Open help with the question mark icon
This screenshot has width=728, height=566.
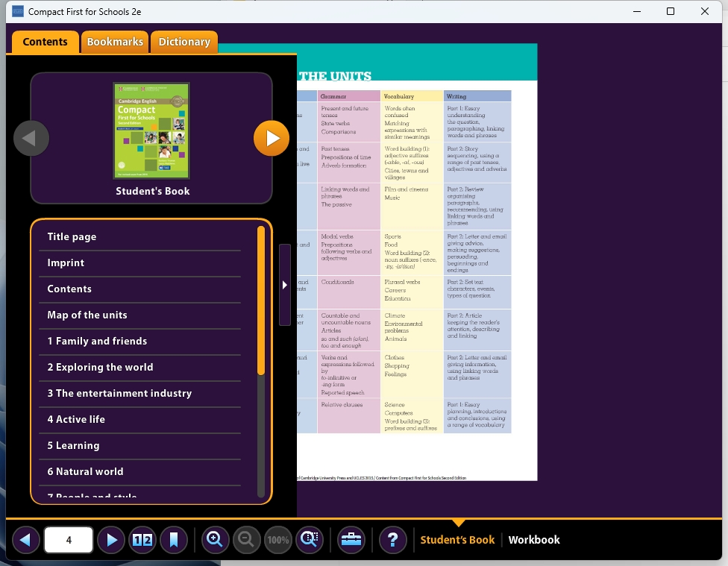[393, 540]
